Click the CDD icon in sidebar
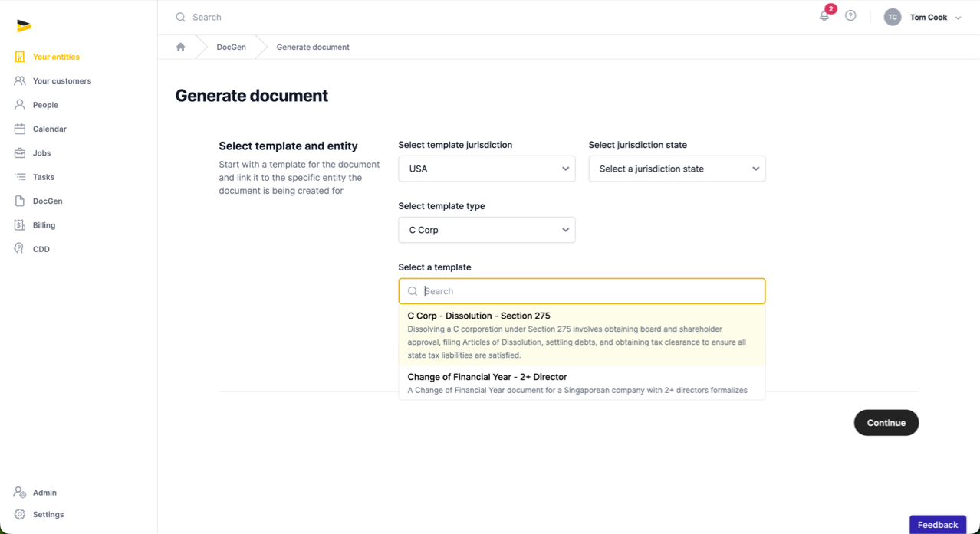The width and height of the screenshot is (980, 534). click(20, 249)
